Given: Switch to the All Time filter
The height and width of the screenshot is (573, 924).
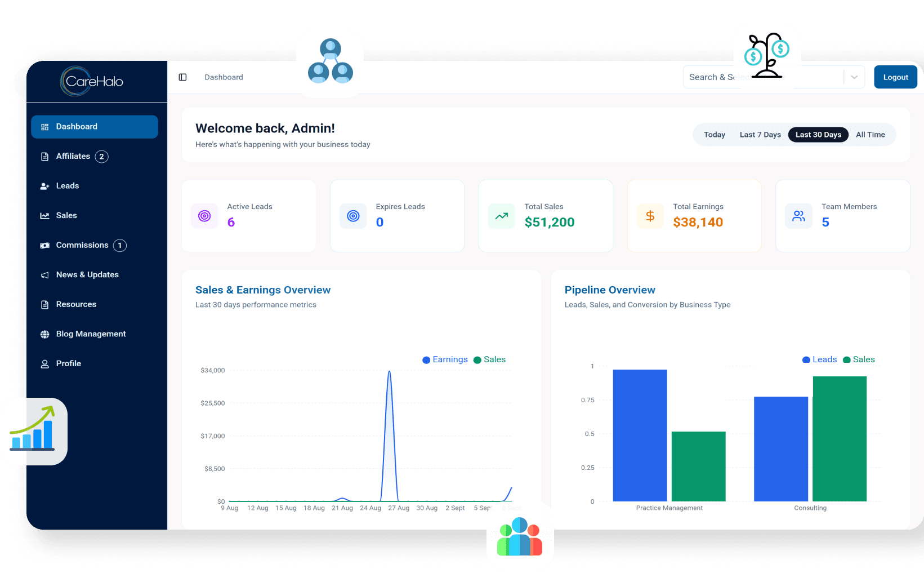Looking at the screenshot, I should 870,135.
